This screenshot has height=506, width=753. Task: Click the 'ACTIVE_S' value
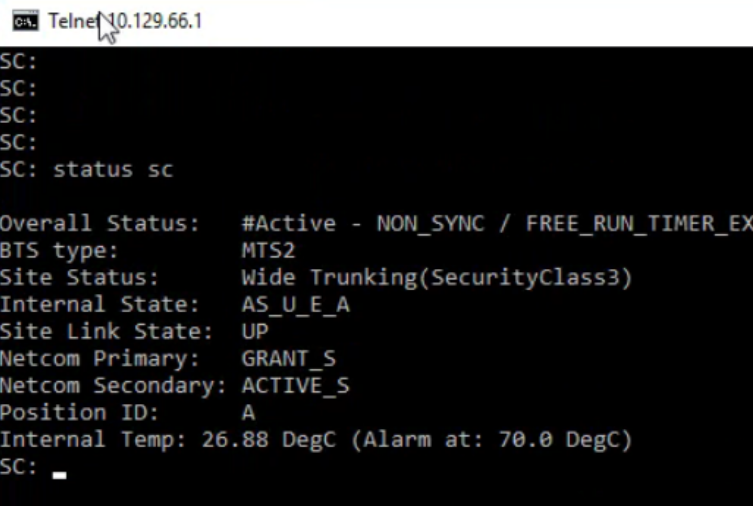coord(295,385)
